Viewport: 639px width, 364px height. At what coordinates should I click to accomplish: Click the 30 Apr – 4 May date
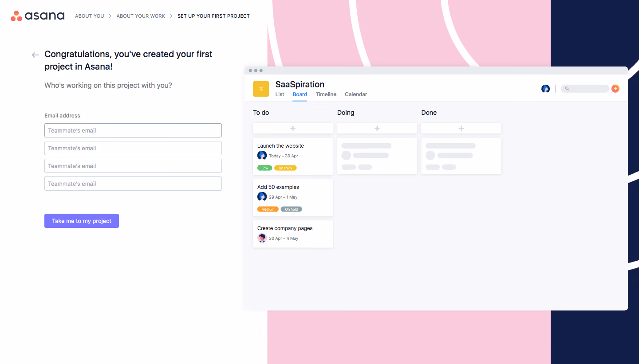[284, 239]
